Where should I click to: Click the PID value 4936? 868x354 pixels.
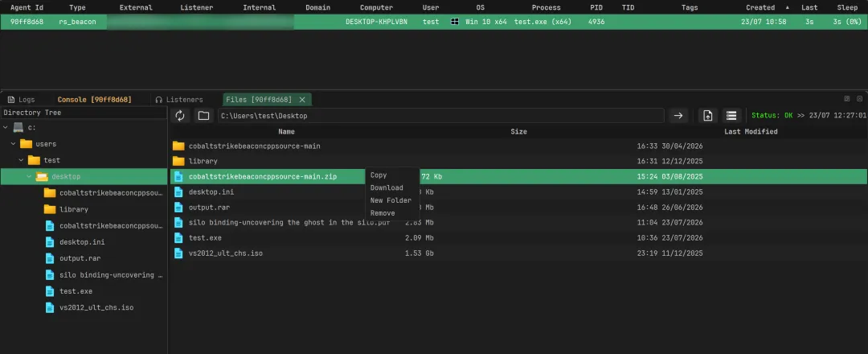click(x=596, y=22)
